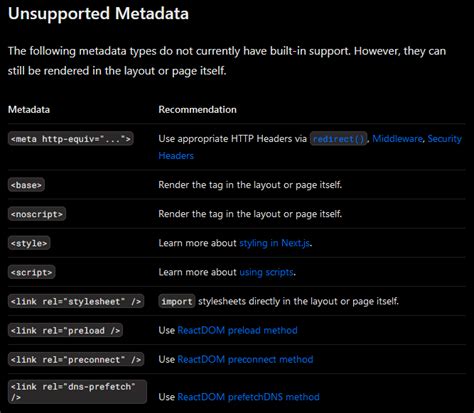This screenshot has height=413, width=474.
Task: Click the intro paragraph starting 'The following metadata'
Action: click(x=227, y=61)
